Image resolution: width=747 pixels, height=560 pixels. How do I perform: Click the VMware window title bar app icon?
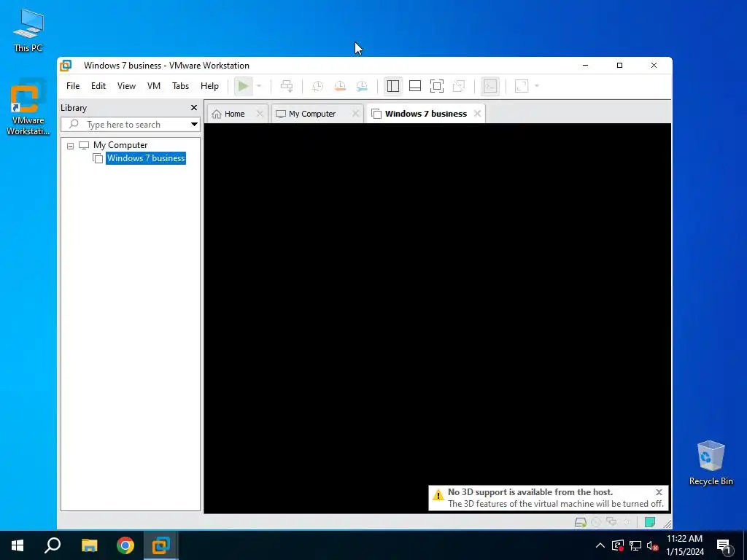click(66, 65)
